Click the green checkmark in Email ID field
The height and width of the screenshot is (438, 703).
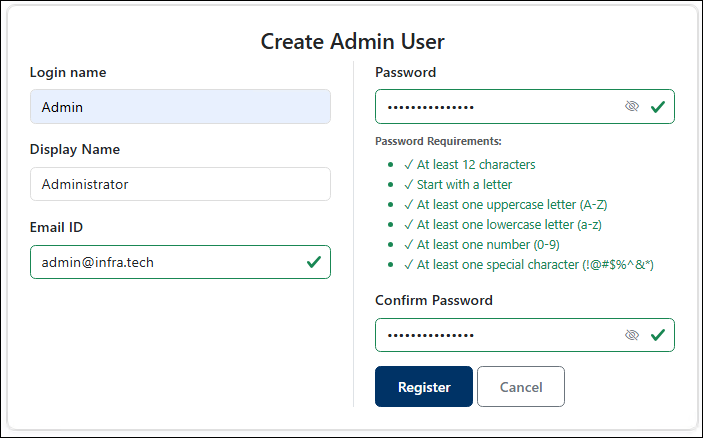(314, 262)
